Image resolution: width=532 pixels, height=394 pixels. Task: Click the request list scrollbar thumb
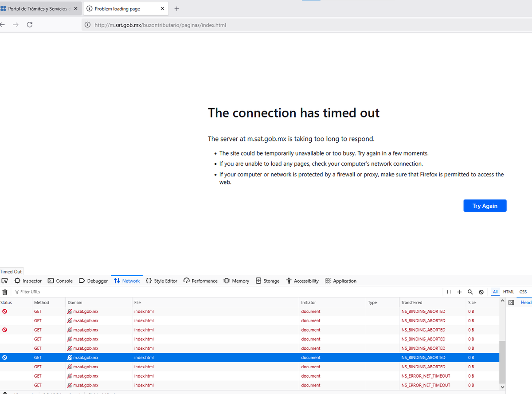pyautogui.click(x=502, y=362)
